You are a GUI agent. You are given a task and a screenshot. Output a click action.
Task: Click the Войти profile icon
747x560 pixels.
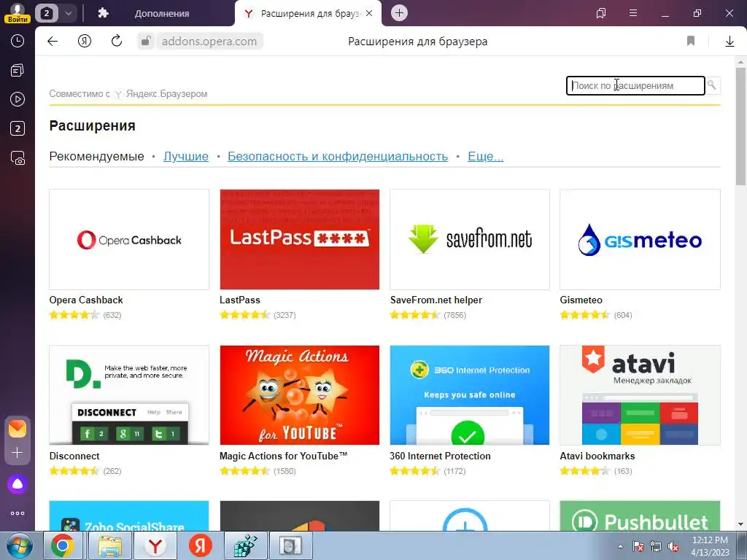click(18, 13)
